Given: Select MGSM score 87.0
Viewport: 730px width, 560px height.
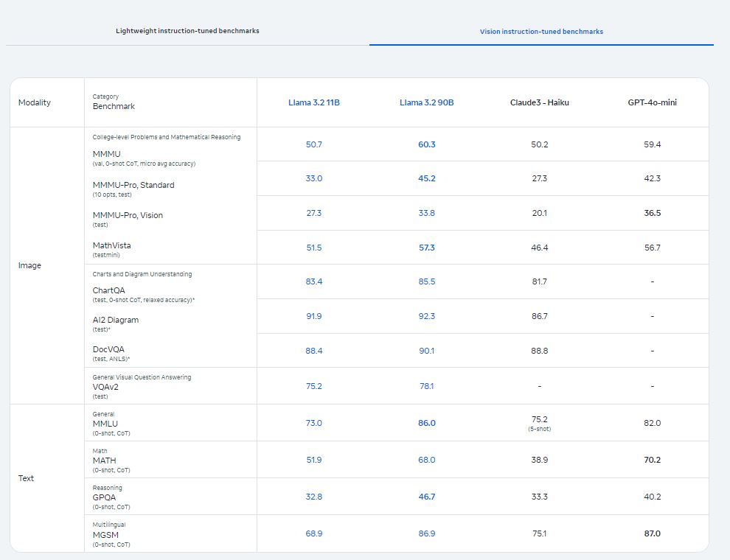Looking at the screenshot, I should pos(653,533).
